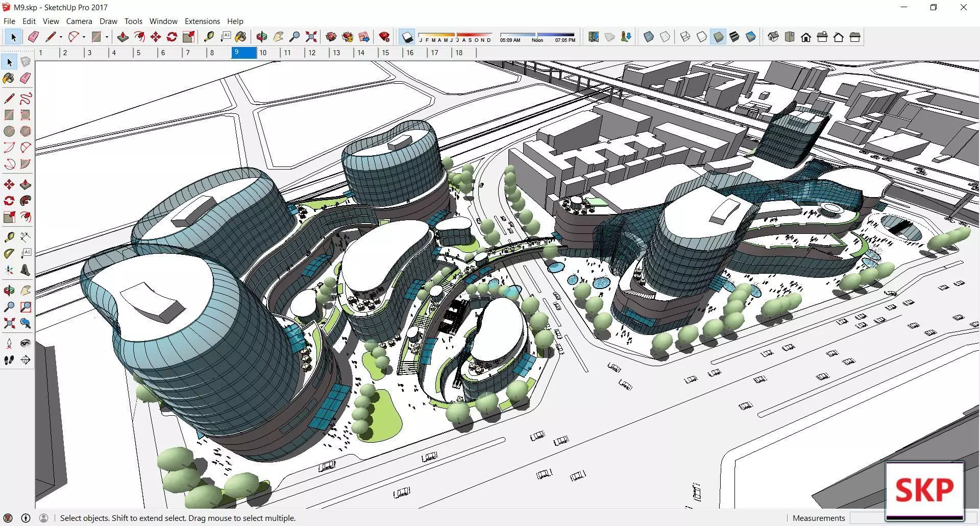Select Zoom Window tool in left toolbox

click(26, 307)
